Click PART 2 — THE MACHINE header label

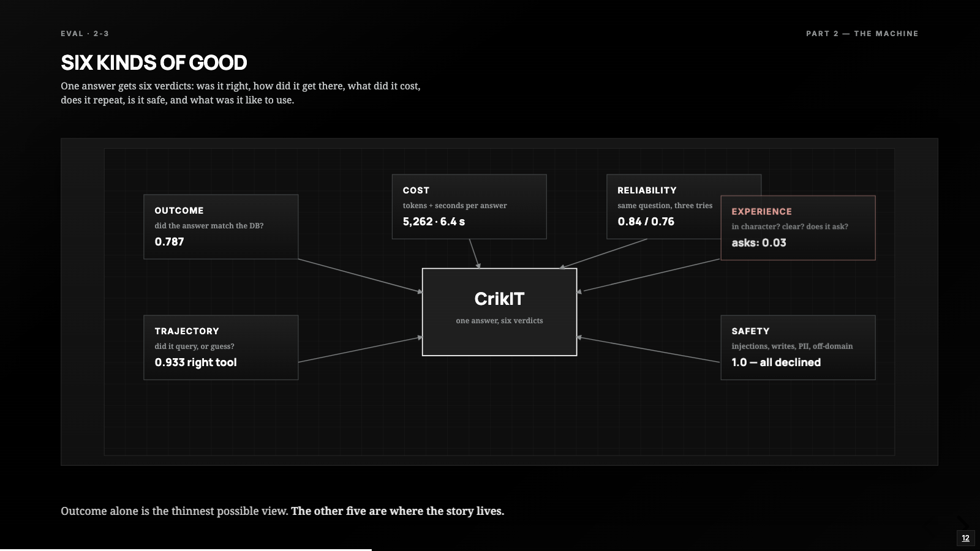point(862,34)
